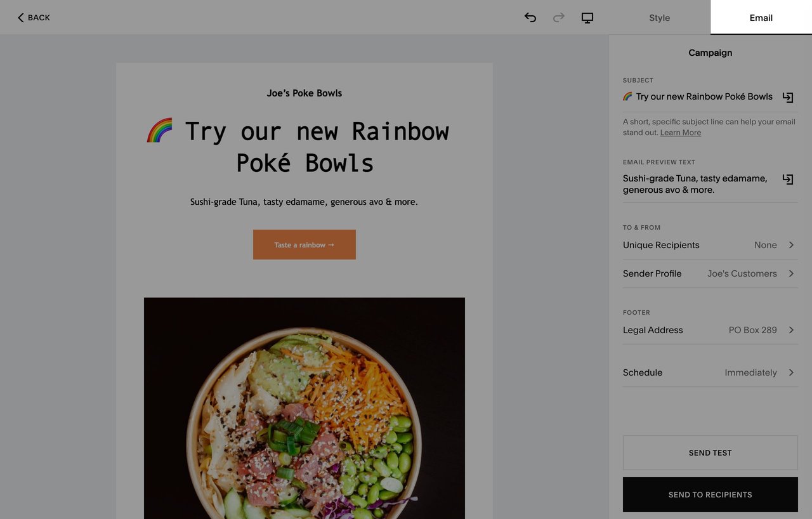This screenshot has width=812, height=519.
Task: Switch to the Style tab
Action: [x=659, y=18]
